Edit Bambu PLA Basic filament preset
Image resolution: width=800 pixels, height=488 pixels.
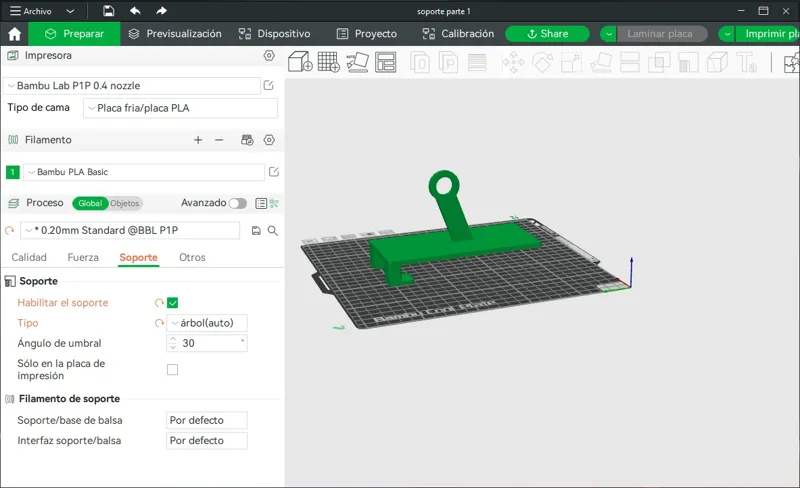tap(273, 172)
